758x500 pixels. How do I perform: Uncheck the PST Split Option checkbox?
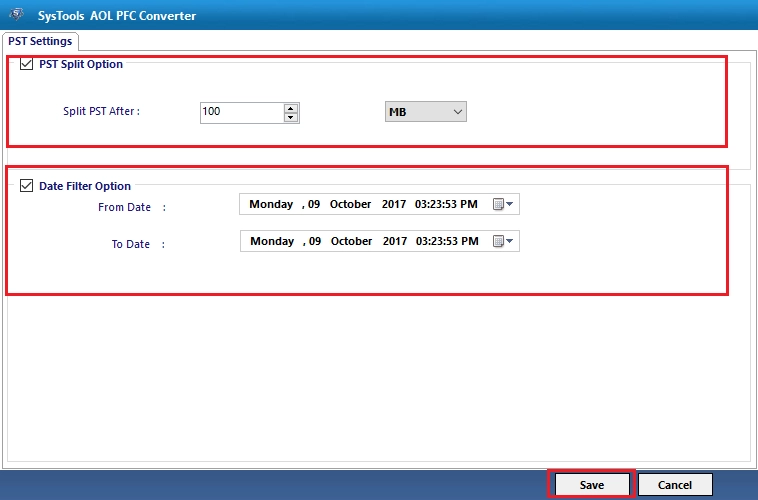26,64
